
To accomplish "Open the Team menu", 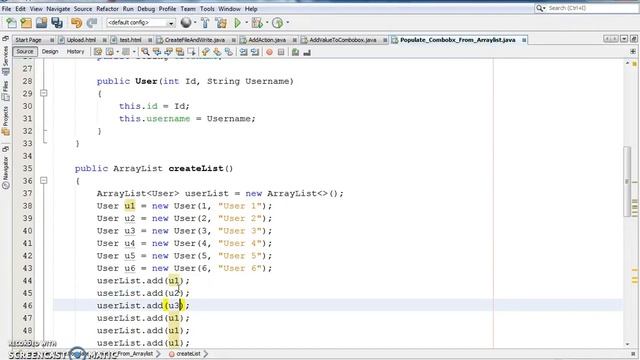I will (188, 9).
